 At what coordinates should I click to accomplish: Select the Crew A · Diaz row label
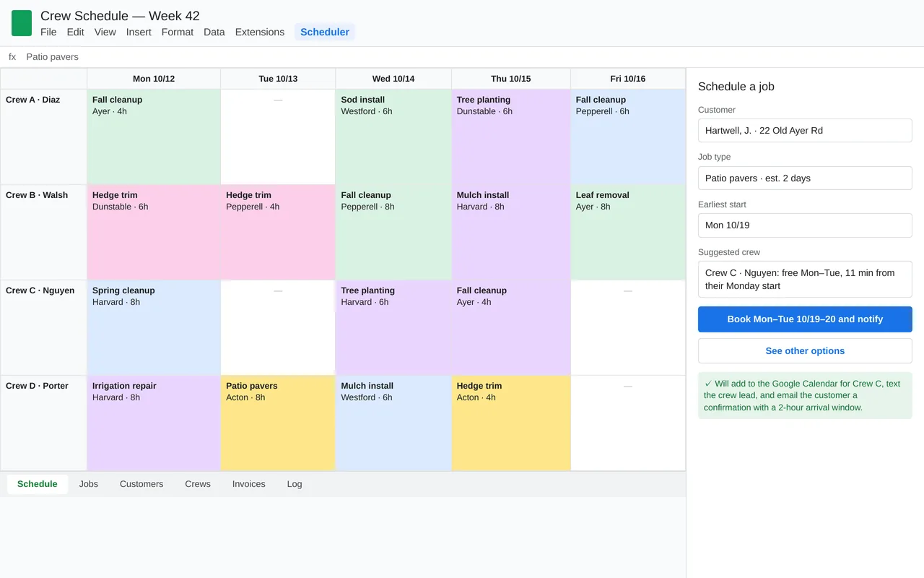tap(44, 137)
